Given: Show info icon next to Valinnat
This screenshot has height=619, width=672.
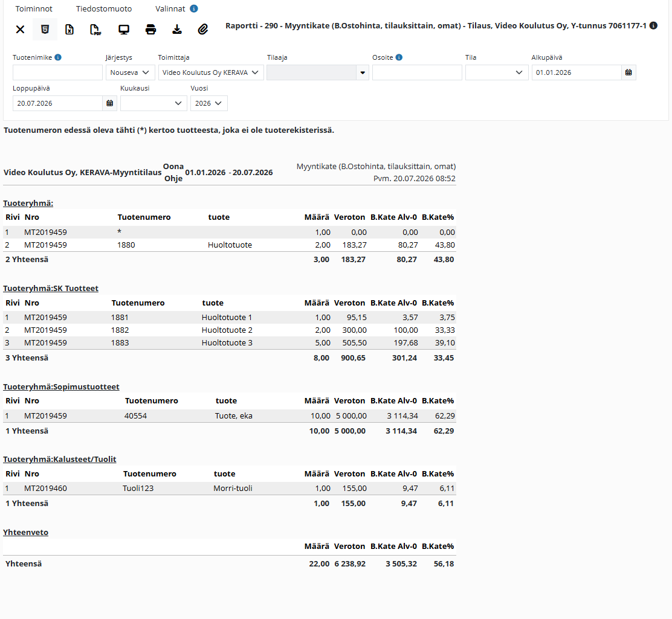Looking at the screenshot, I should click(x=194, y=8).
